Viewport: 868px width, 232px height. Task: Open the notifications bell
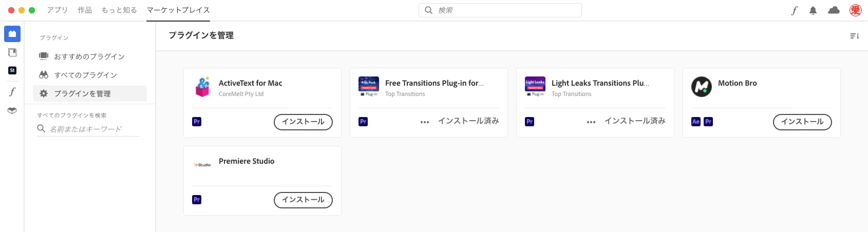(x=813, y=10)
